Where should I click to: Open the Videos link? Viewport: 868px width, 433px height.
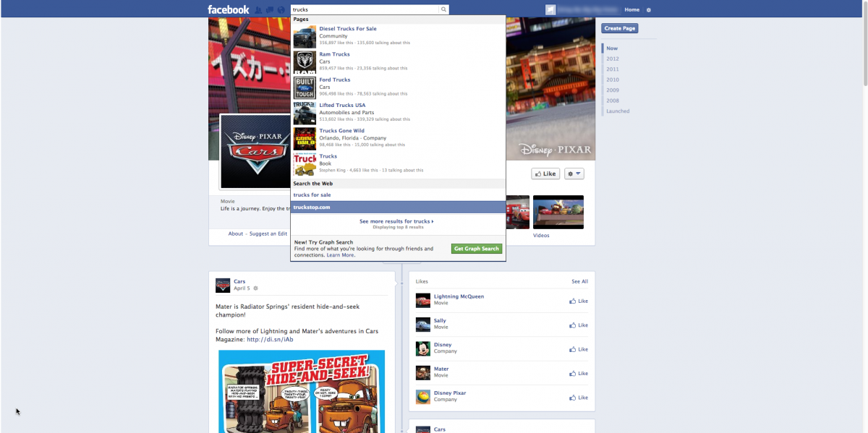point(541,236)
